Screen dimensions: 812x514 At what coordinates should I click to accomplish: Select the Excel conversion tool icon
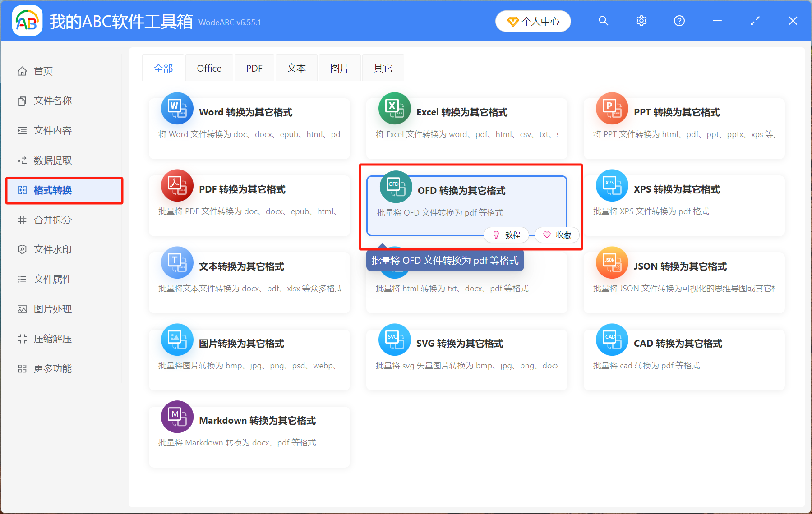(x=394, y=109)
